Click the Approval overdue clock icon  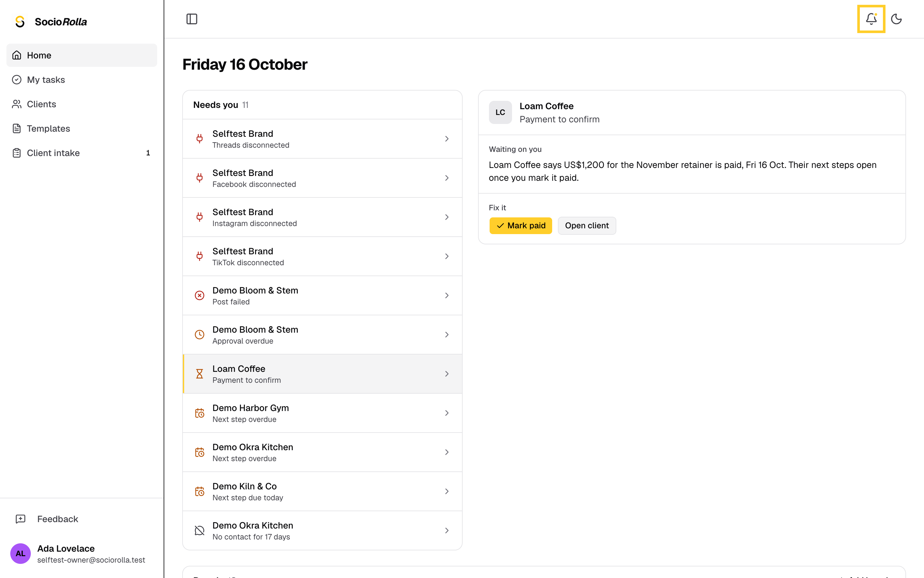click(199, 335)
